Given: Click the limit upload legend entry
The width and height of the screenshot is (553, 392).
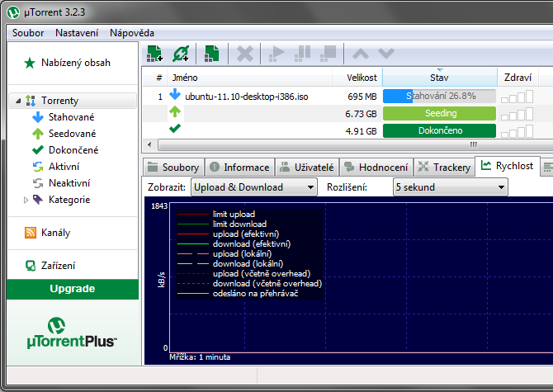Looking at the screenshot, I should (x=216, y=214).
